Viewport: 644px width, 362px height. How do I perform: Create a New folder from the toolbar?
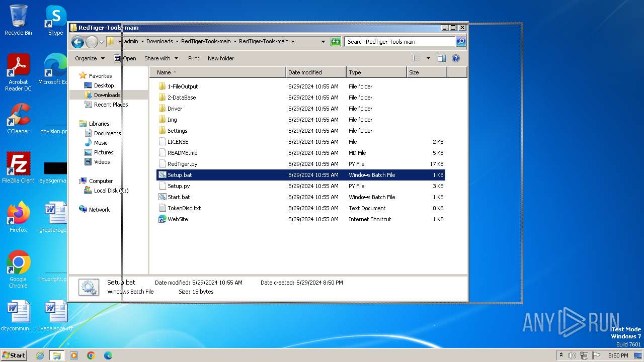pos(221,58)
